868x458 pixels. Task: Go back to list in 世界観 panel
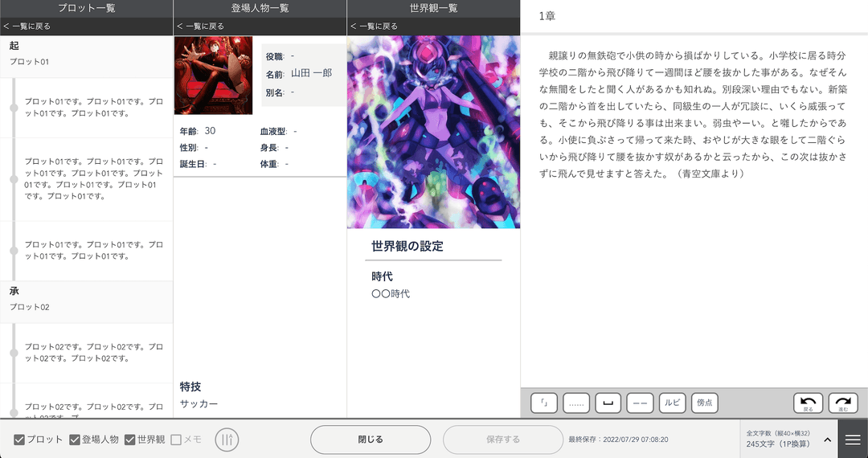(x=375, y=27)
